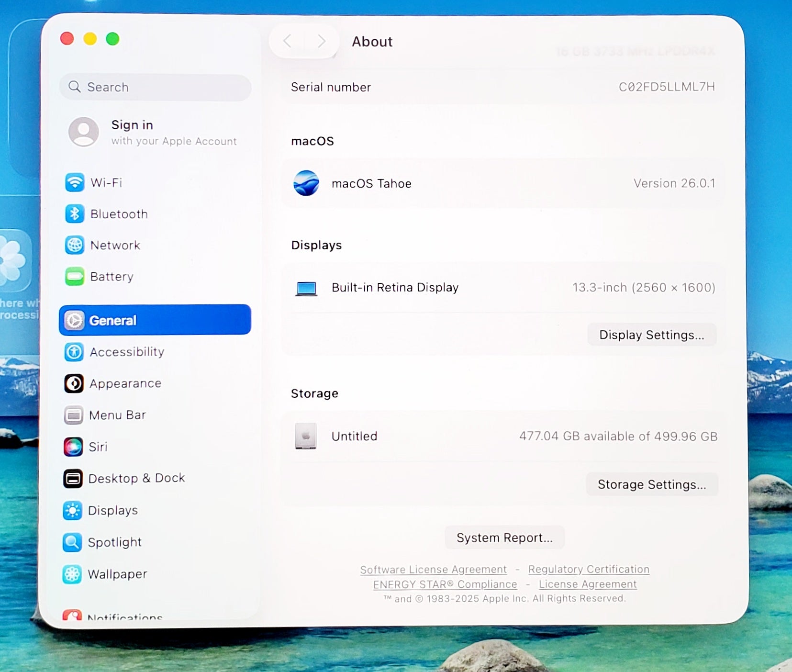Click the macOS Tahoe logo icon
This screenshot has width=792, height=672.
click(x=306, y=183)
